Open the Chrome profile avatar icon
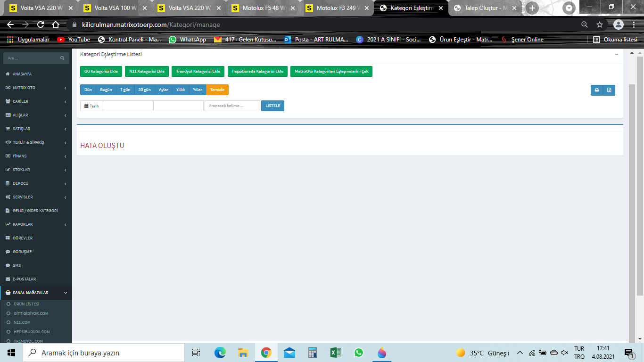This screenshot has width=644, height=362. (x=619, y=25)
